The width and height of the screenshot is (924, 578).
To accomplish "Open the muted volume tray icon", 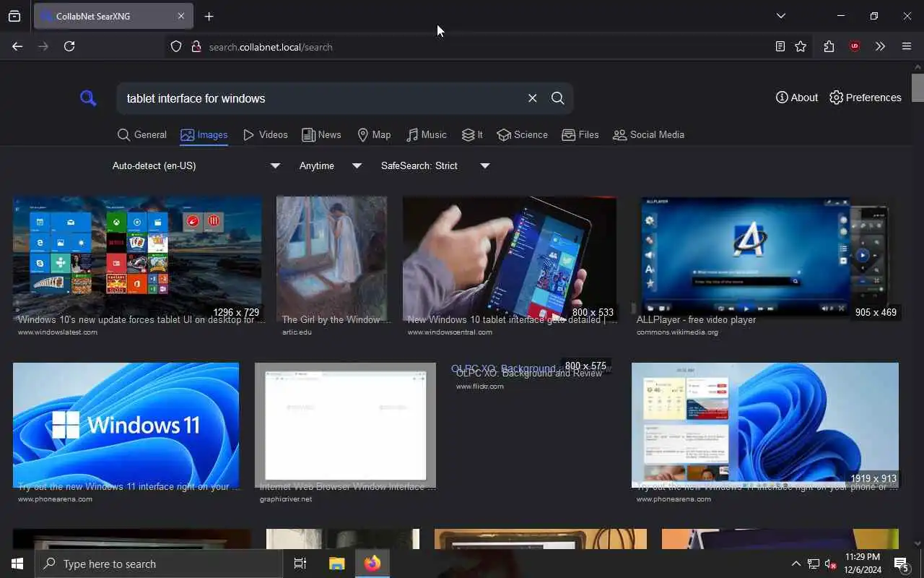I will coord(831,564).
